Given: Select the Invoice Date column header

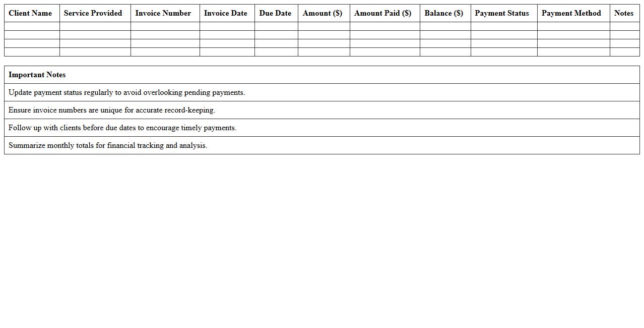Looking at the screenshot, I should coord(225,13).
